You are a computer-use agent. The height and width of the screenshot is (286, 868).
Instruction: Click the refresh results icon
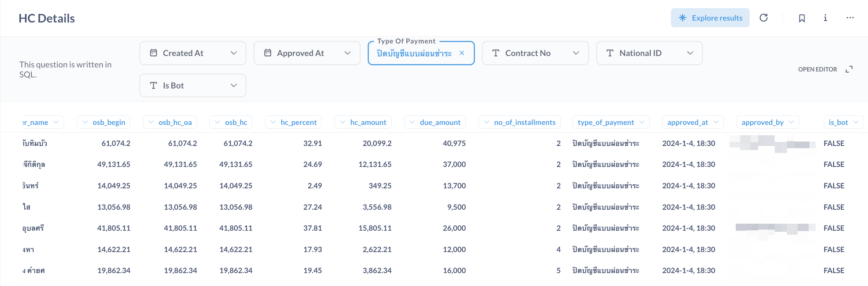764,18
